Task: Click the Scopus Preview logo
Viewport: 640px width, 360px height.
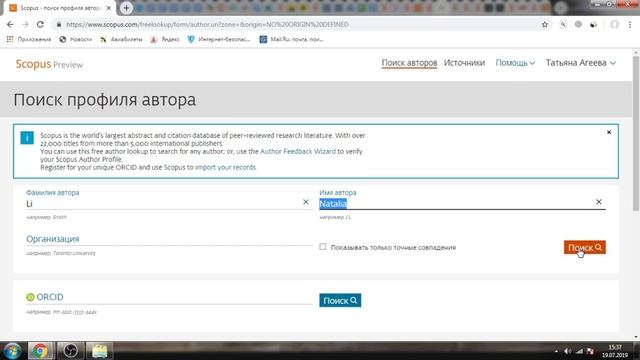Action: [49, 64]
